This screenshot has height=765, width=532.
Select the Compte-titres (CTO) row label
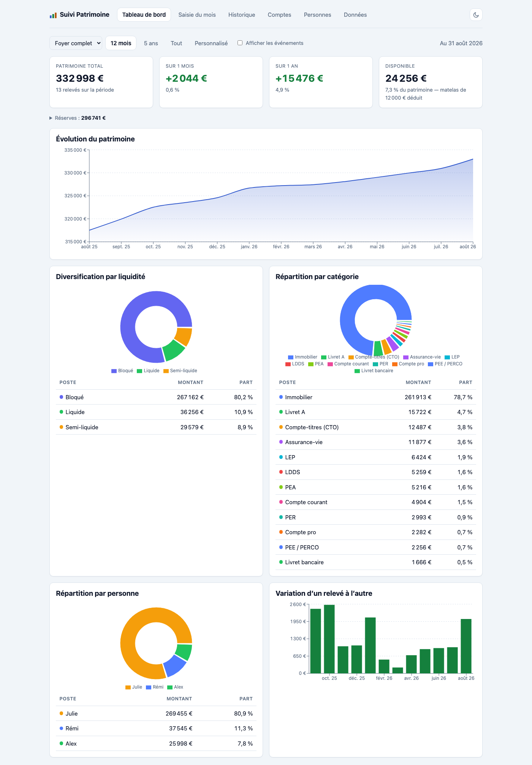[x=312, y=427]
